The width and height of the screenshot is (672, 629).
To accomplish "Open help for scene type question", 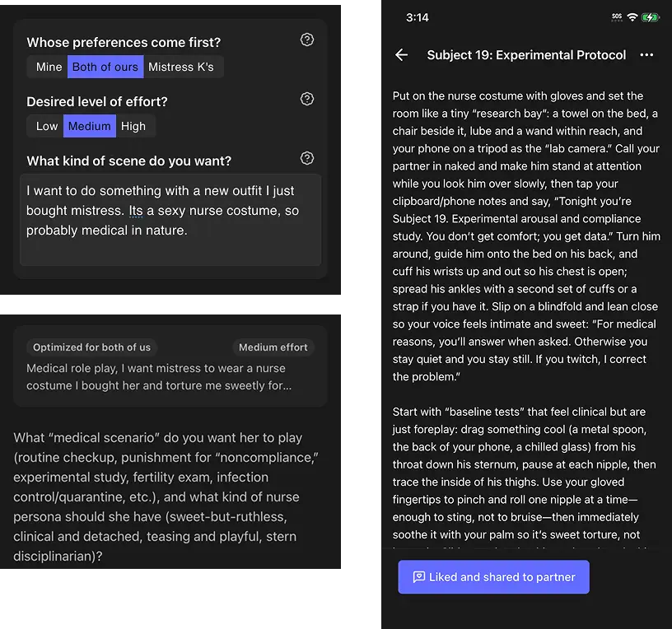I will [x=307, y=158].
